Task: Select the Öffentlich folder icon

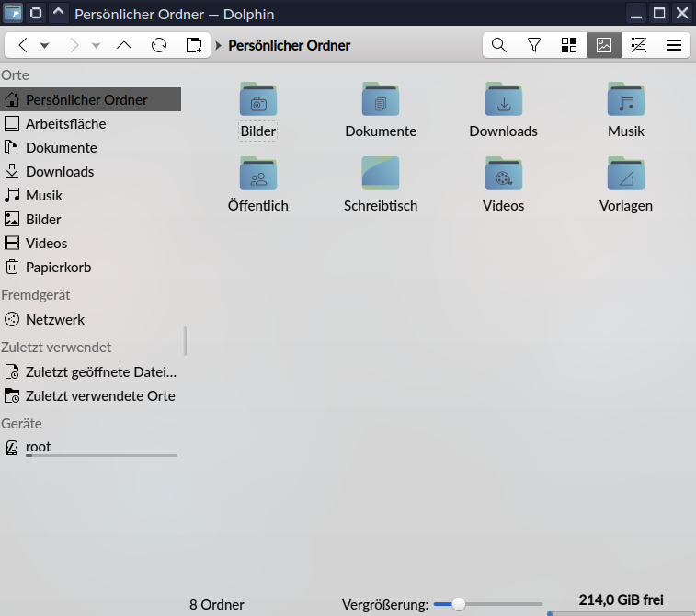Action: tap(257, 174)
